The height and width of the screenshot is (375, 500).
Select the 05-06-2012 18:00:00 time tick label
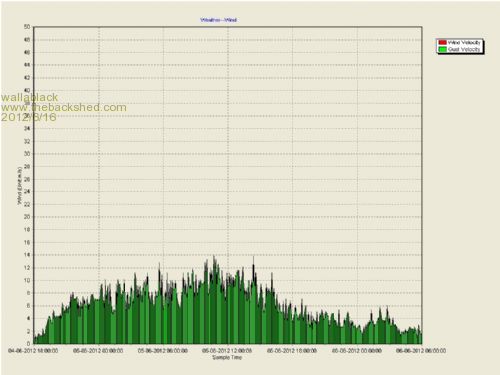click(292, 351)
